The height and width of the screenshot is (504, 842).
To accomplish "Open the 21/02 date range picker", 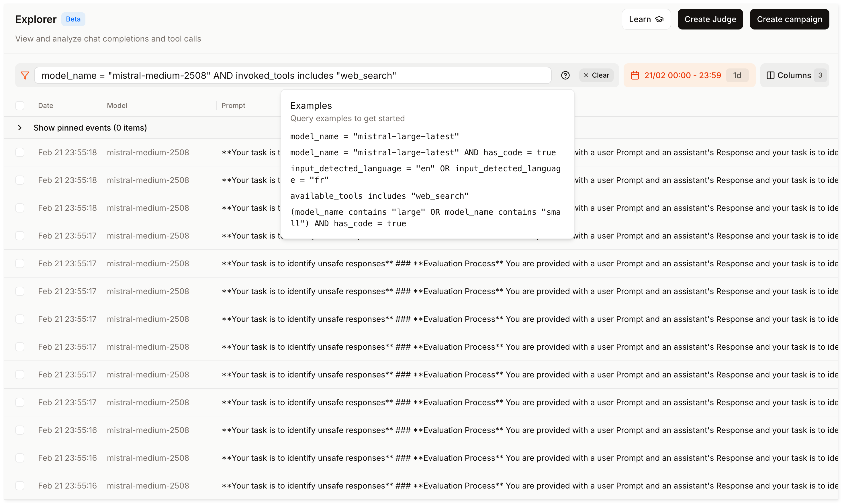I will [x=682, y=75].
